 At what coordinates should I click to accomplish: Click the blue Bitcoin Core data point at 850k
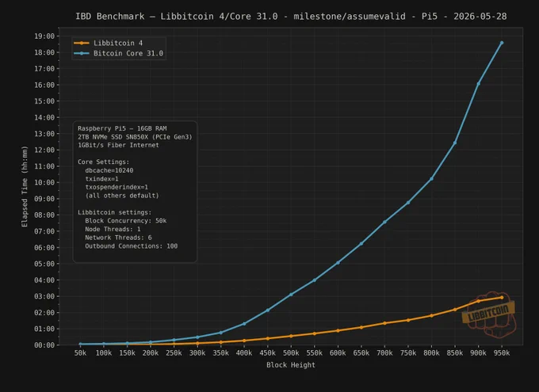455,143
